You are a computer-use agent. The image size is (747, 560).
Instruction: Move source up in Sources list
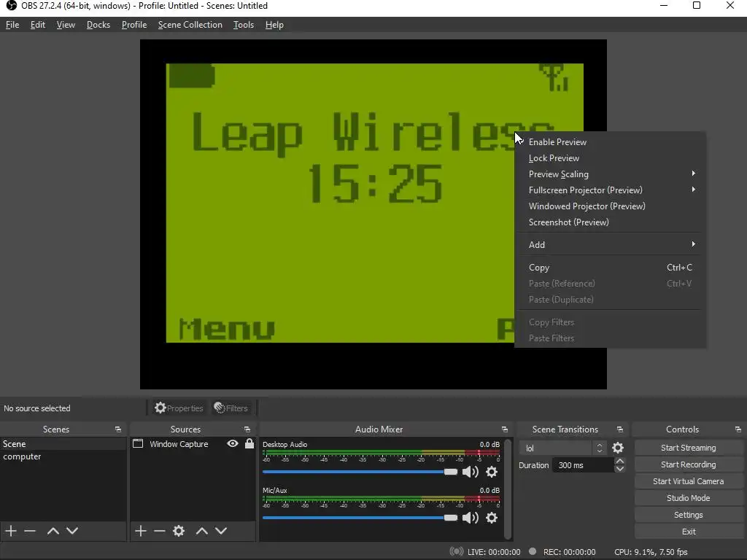pyautogui.click(x=202, y=531)
